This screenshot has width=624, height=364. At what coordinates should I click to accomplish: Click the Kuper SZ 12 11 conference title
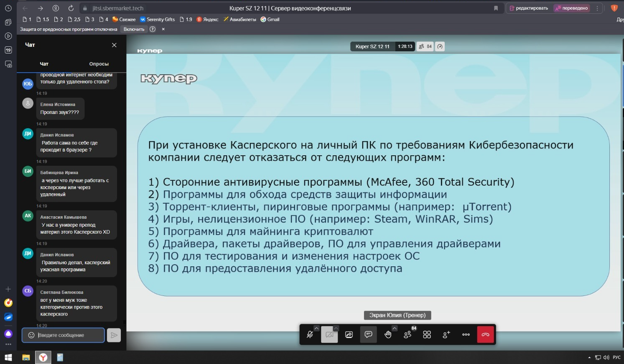pos(372,46)
